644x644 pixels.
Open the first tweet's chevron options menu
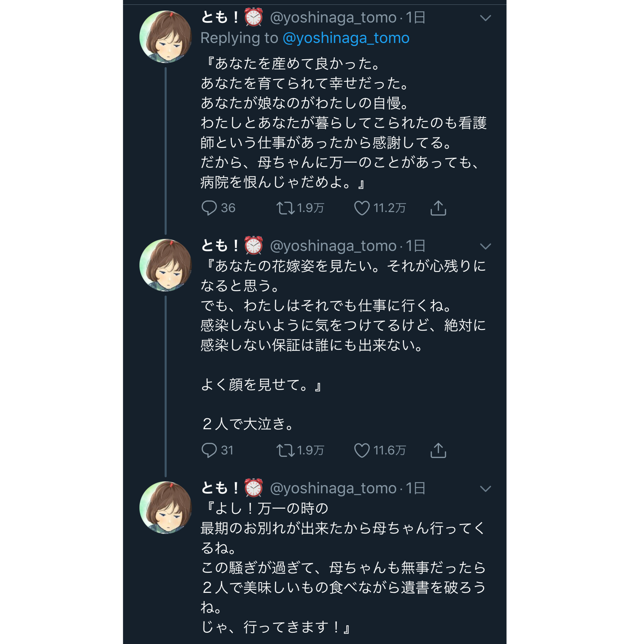(x=485, y=18)
